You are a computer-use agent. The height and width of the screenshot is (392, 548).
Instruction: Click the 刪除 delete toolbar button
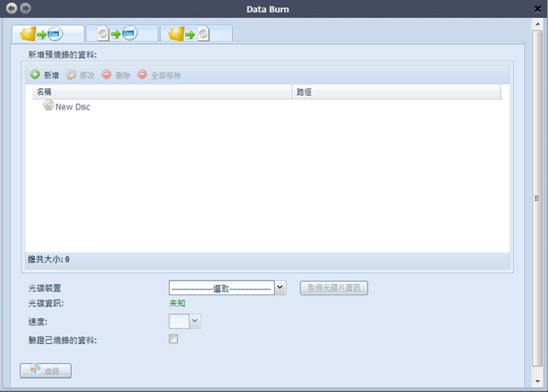pyautogui.click(x=116, y=74)
